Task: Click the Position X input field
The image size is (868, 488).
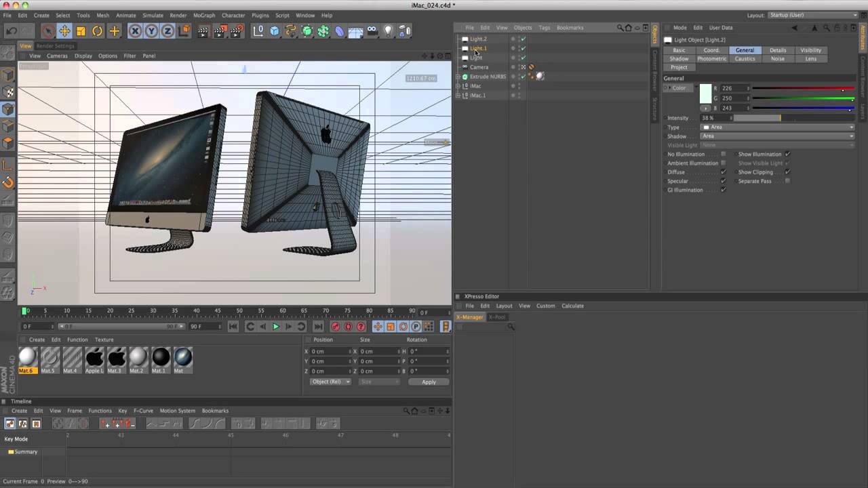Action: click(331, 351)
